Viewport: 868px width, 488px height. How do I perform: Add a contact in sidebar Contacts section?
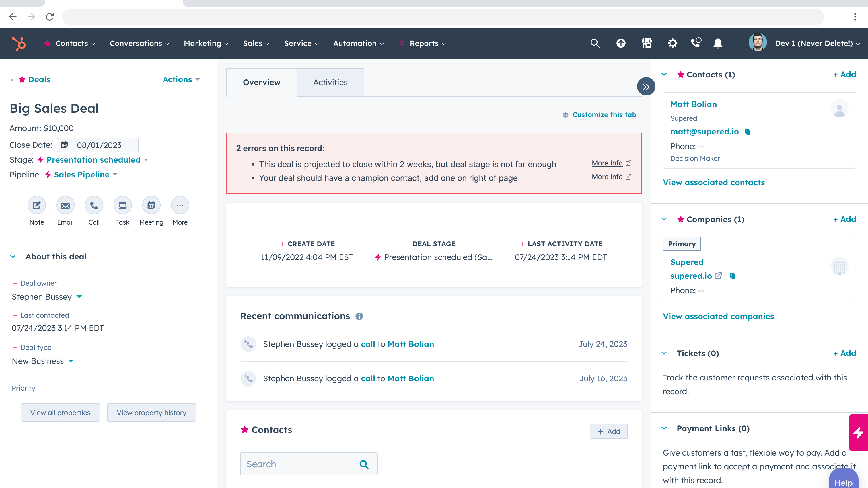(844, 75)
